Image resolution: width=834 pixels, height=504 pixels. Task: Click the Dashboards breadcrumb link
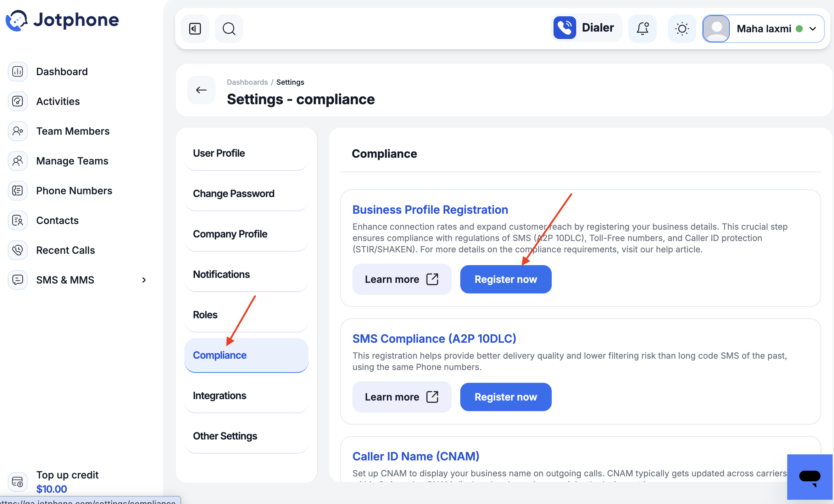[x=247, y=82]
